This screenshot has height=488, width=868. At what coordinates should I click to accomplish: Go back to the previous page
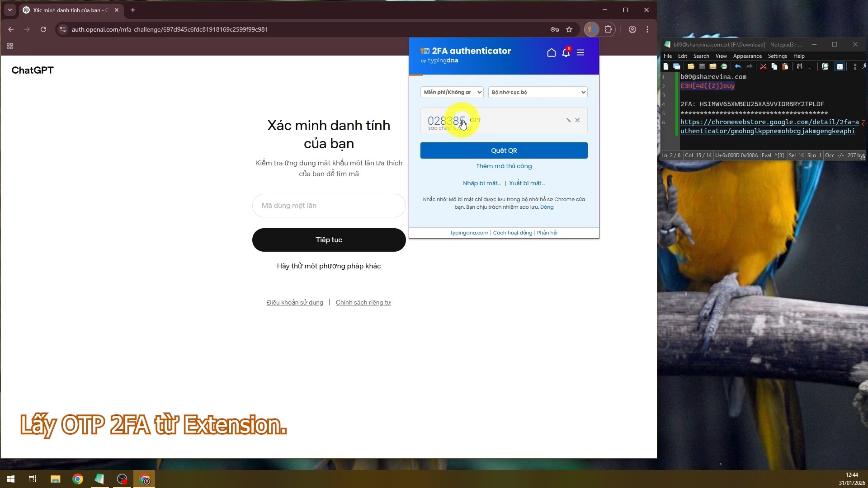pyautogui.click(x=11, y=29)
